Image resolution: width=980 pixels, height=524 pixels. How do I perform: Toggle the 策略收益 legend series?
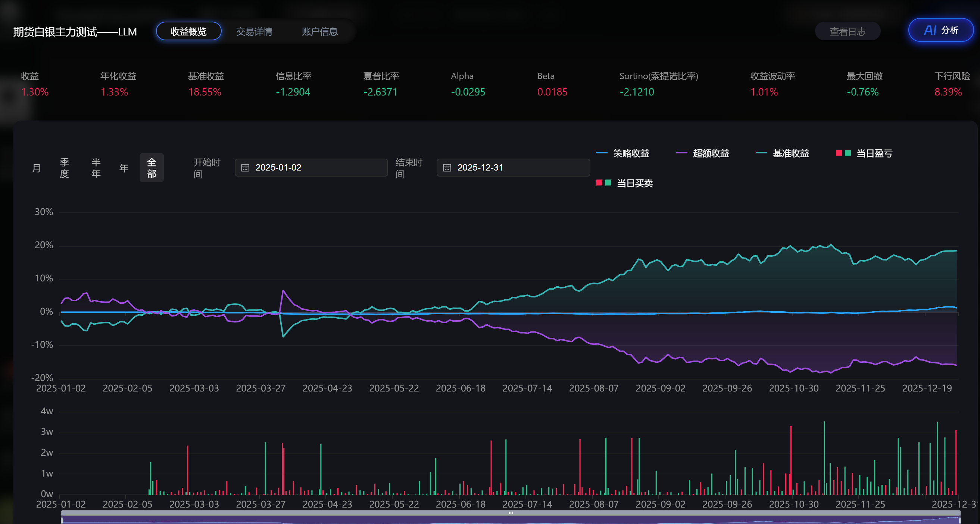(x=623, y=153)
